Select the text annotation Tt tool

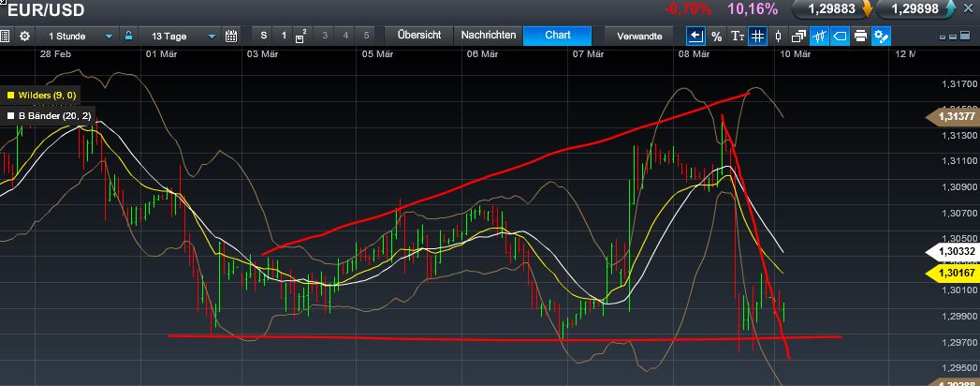click(x=738, y=37)
